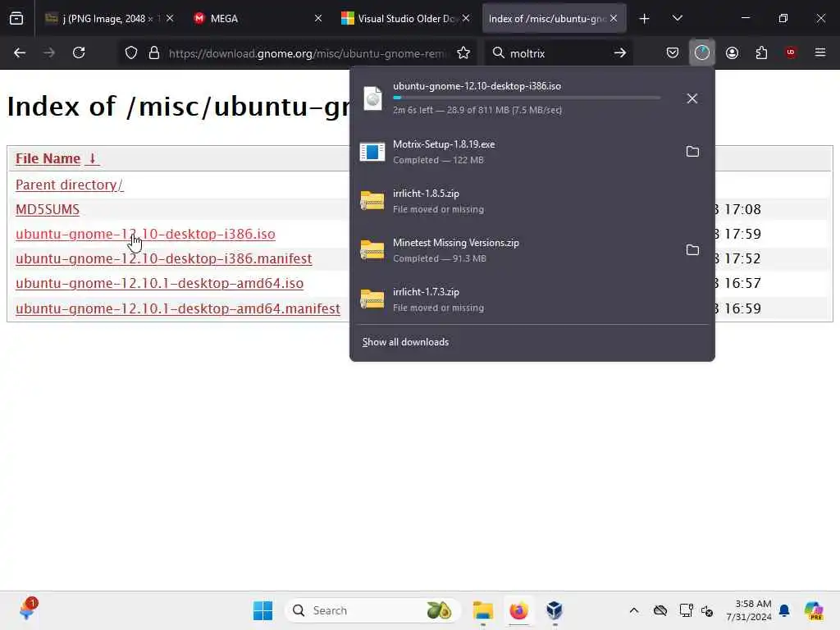The image size is (840, 630).
Task: Open tracking protection shield icon
Action: pos(131,53)
